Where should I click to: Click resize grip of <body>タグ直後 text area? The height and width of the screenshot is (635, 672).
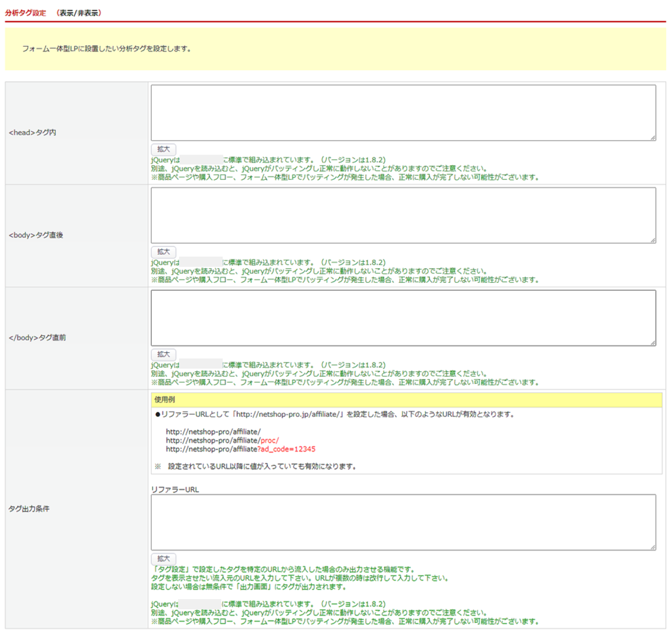pyautogui.click(x=653, y=240)
